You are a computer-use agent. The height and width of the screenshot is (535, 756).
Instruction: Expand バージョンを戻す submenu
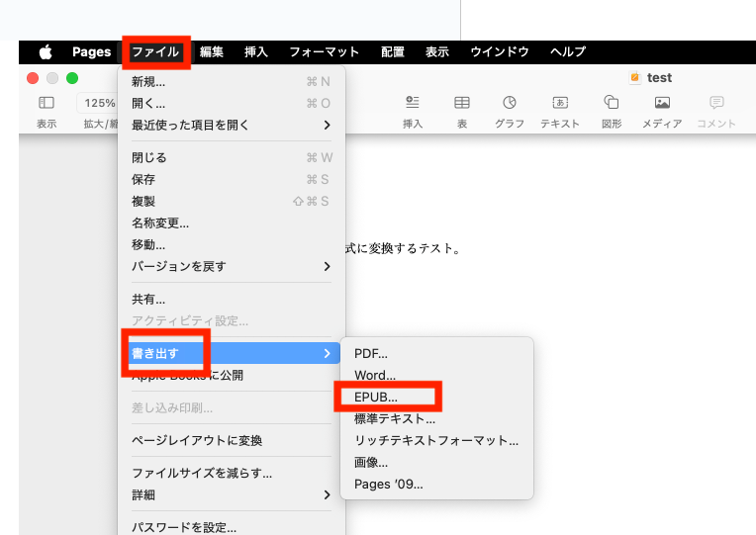click(232, 267)
